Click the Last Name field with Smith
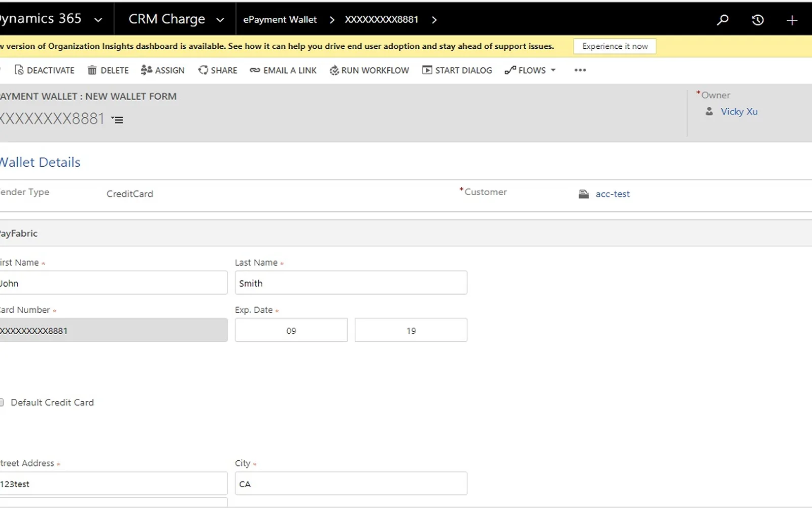 pyautogui.click(x=351, y=283)
